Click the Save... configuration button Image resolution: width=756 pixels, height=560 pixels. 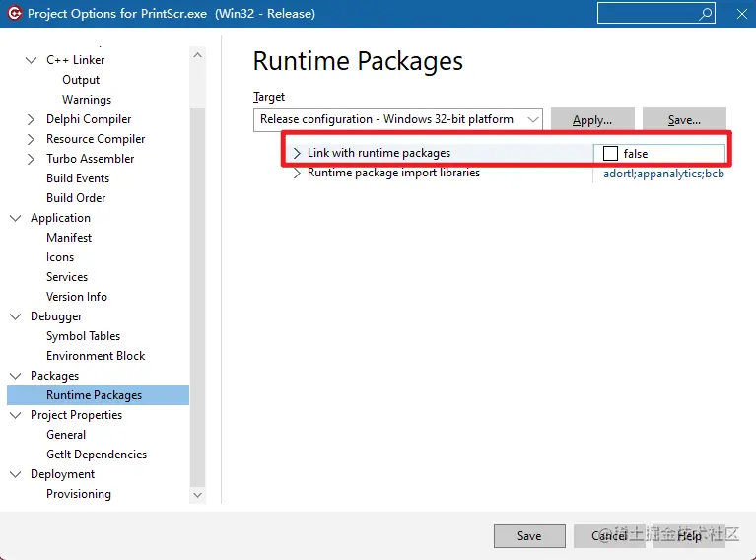(x=684, y=120)
